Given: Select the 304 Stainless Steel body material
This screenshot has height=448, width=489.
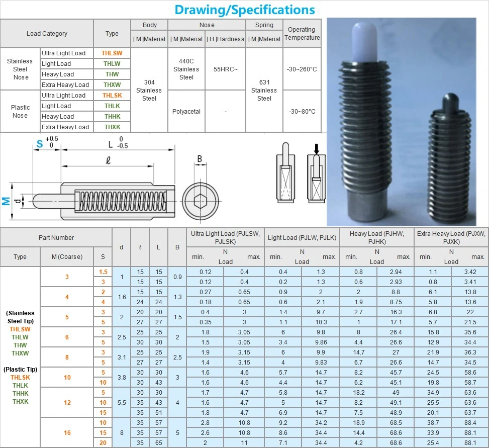Looking at the screenshot, I should (x=149, y=90).
